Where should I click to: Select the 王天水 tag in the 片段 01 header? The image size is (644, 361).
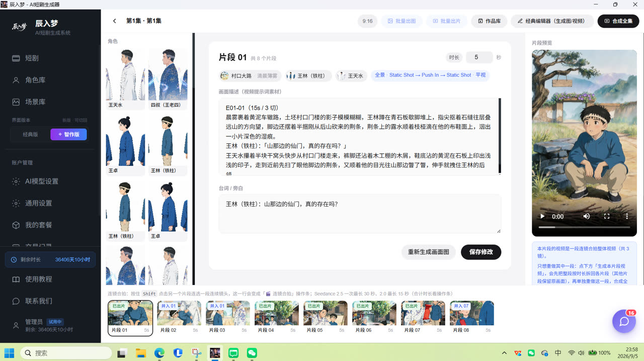pyautogui.click(x=351, y=76)
